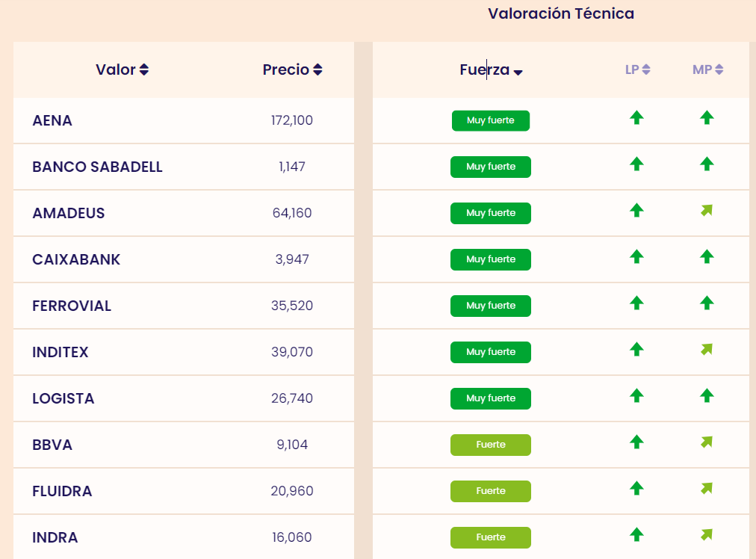Click AMADEUS medium-term diagonal arrow icon

coord(707,211)
